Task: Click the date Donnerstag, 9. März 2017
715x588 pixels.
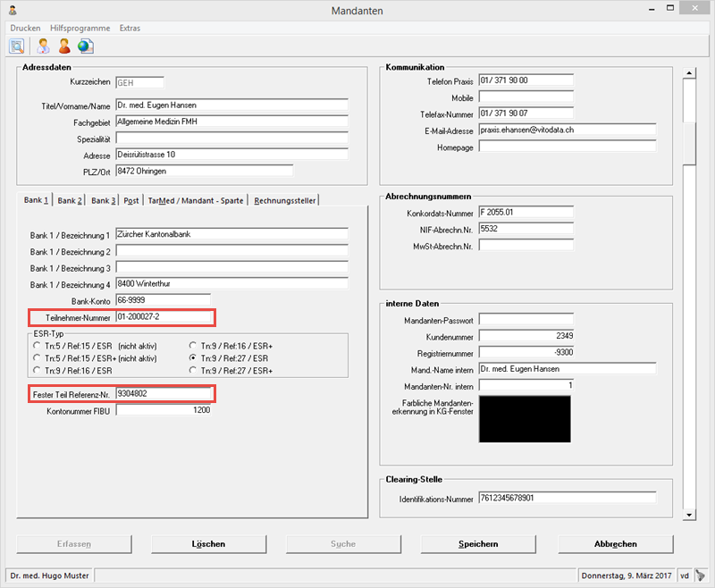Action: click(627, 575)
